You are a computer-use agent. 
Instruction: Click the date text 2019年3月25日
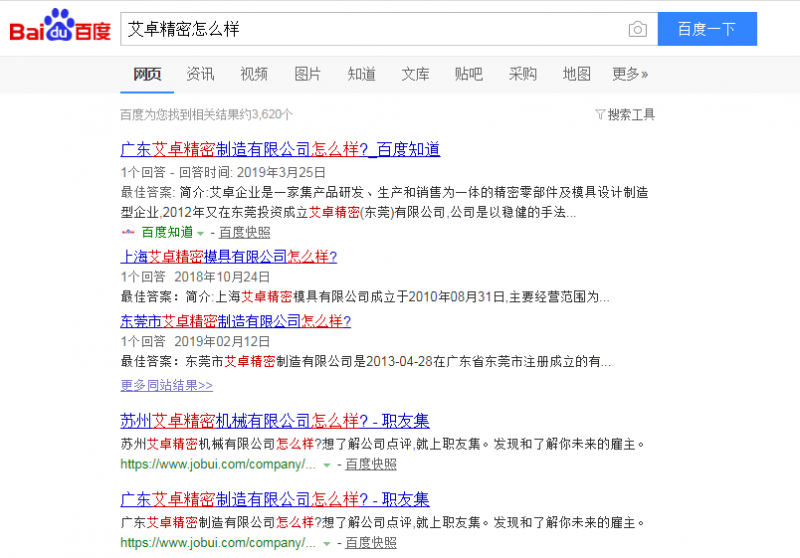point(281,172)
